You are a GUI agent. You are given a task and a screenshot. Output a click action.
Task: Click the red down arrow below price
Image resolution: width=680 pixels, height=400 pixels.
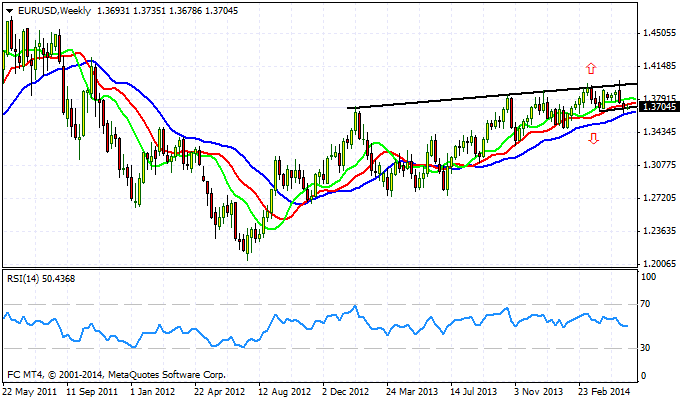[x=593, y=138]
